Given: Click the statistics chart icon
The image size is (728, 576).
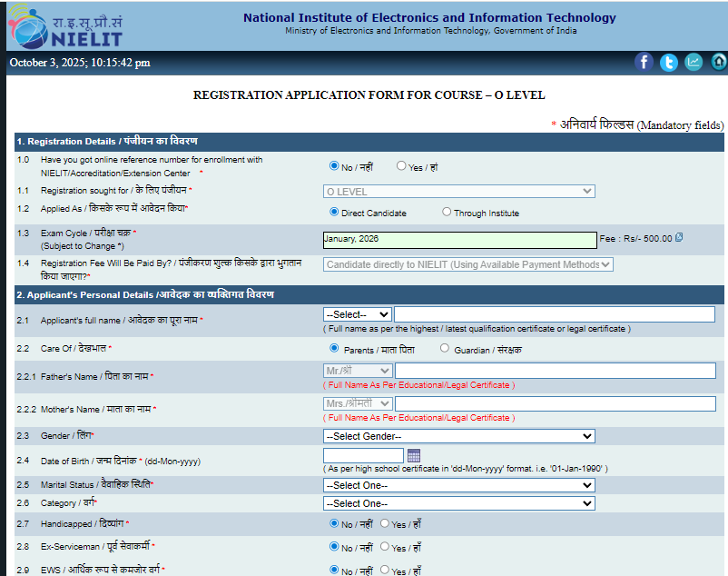Looking at the screenshot, I should (x=694, y=62).
